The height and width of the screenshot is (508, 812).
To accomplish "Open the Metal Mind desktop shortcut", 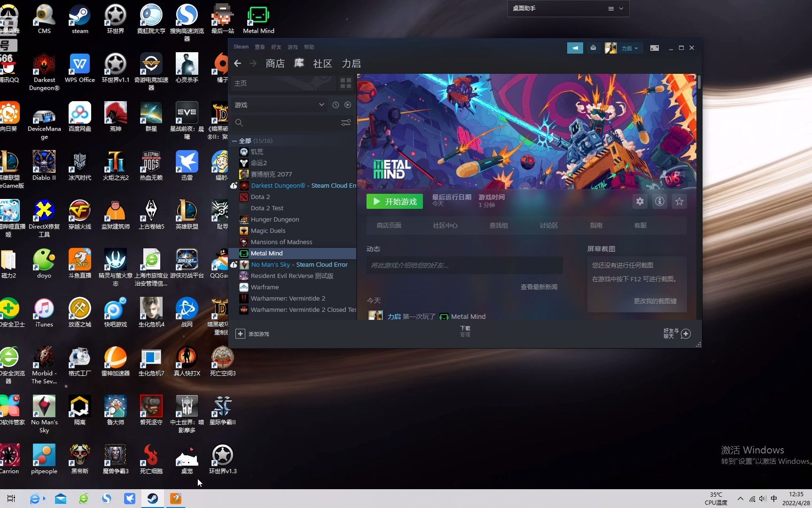I will [x=258, y=20].
